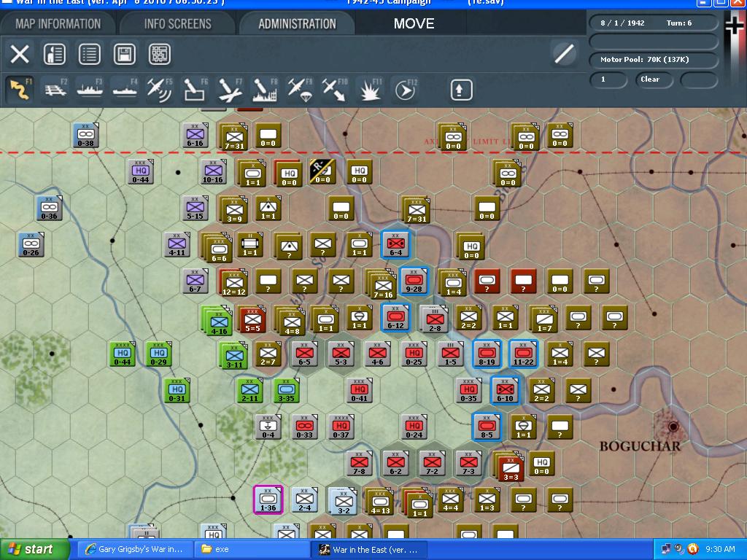Select the Bomb city (F8) icon

265,89
